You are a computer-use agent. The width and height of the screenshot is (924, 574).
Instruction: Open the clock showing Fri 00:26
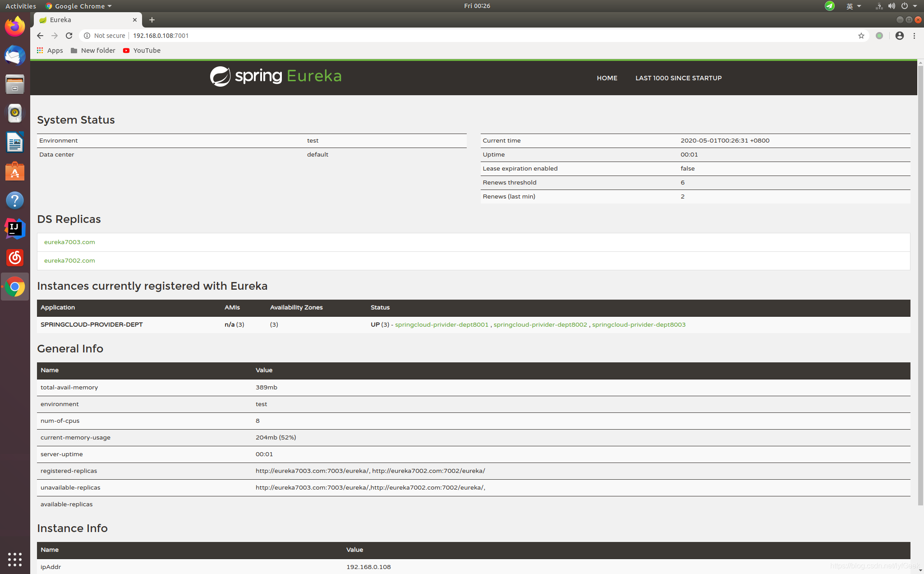click(477, 6)
